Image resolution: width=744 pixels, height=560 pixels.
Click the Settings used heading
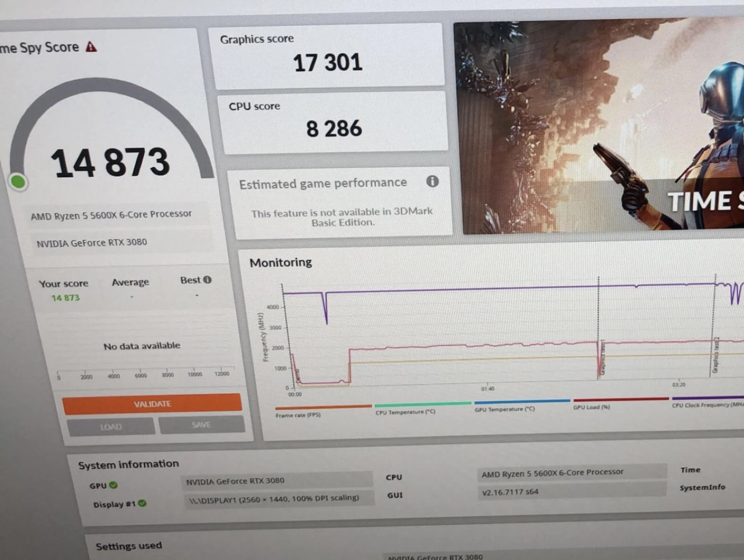pos(129,546)
